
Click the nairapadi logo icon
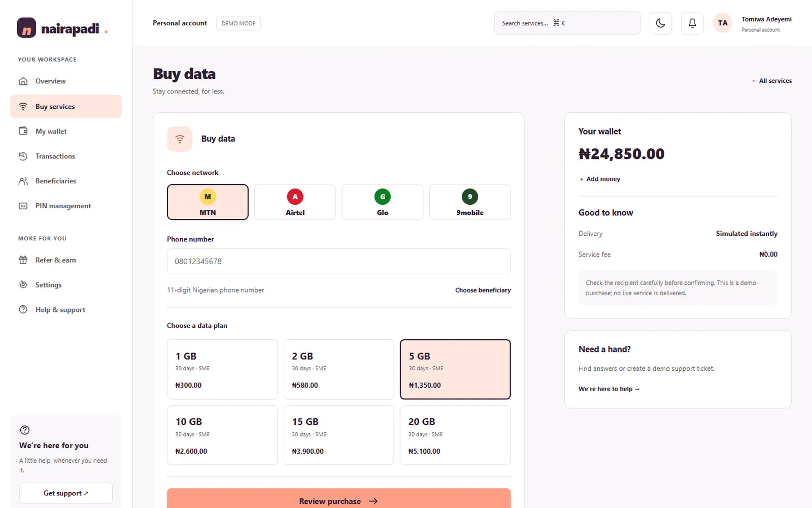pos(26,28)
